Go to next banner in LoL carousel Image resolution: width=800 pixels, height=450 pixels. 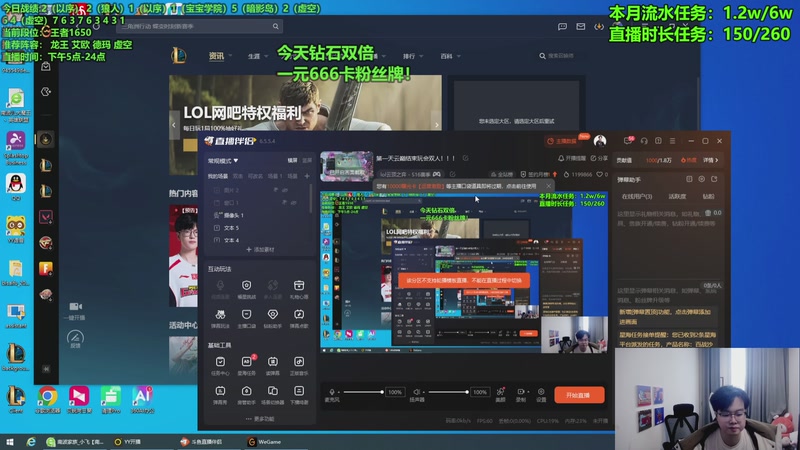[x=437, y=124]
